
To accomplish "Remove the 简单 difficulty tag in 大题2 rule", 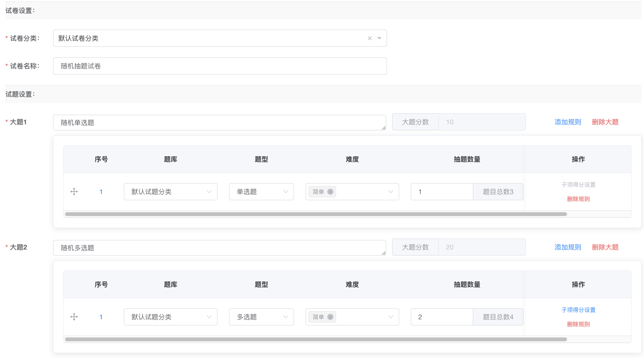I will point(331,317).
